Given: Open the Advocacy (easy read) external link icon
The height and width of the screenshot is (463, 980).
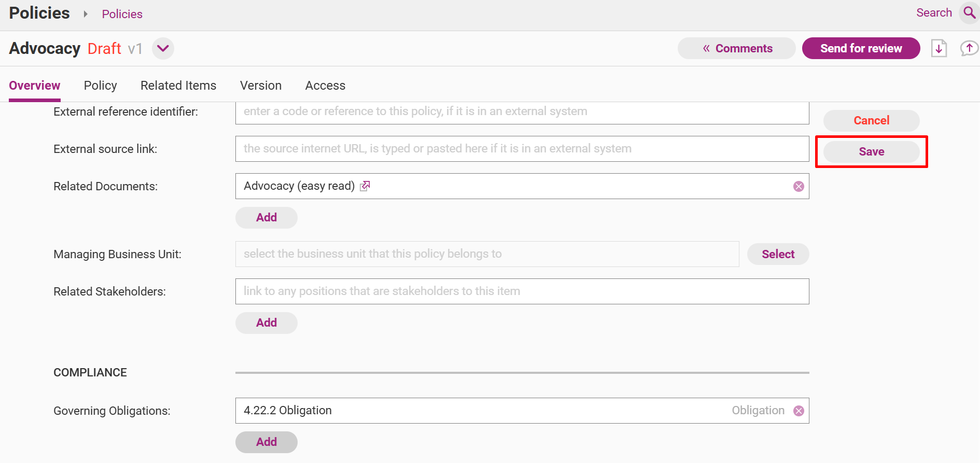Looking at the screenshot, I should [x=365, y=186].
